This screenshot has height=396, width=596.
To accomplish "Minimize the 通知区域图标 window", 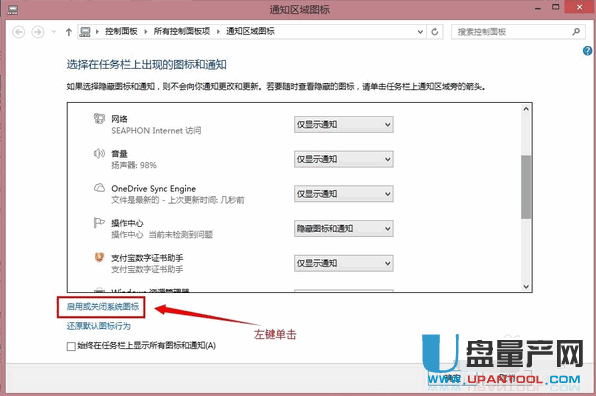I will [x=538, y=8].
